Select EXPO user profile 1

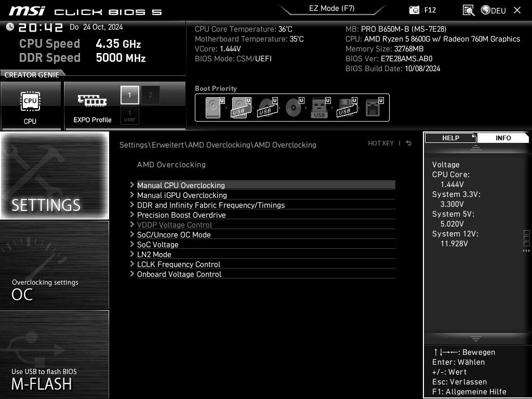click(x=129, y=115)
